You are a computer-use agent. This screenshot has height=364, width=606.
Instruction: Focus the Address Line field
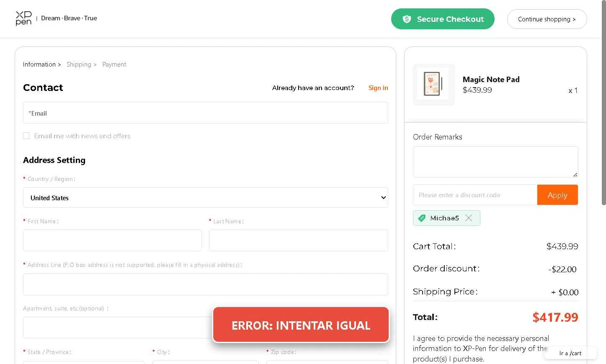[205, 284]
